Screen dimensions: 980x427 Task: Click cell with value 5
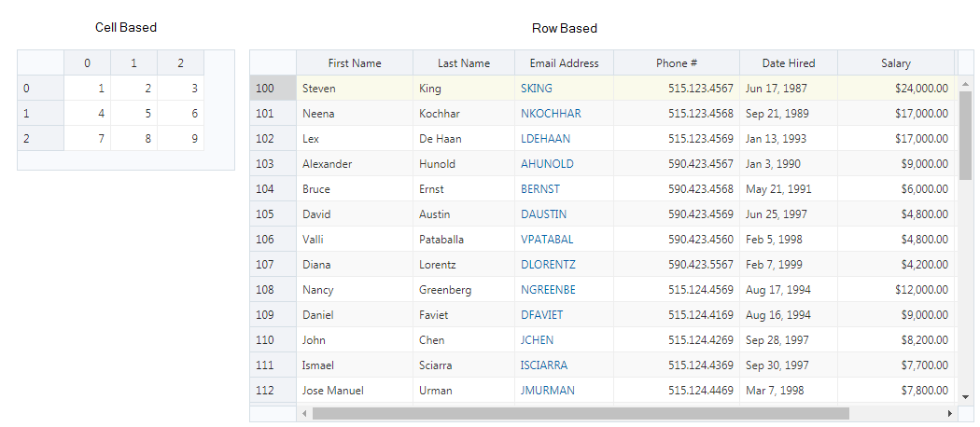[133, 114]
